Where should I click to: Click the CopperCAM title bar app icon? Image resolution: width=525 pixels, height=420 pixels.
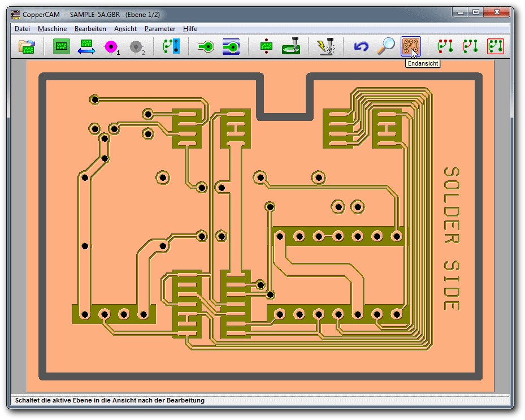point(15,14)
